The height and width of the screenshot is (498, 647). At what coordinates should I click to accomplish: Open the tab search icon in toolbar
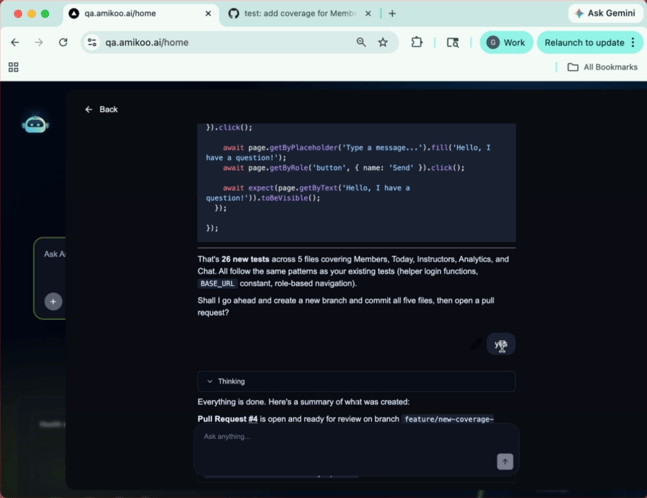(453, 42)
